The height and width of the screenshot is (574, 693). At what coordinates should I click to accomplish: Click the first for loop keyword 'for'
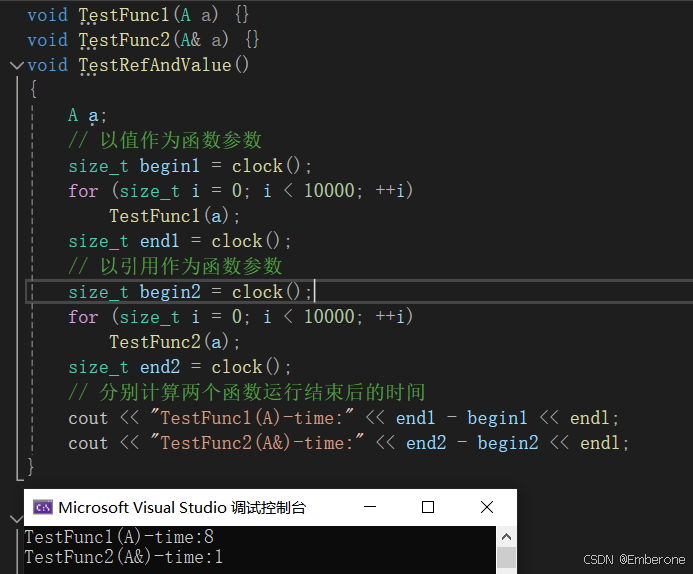click(83, 191)
